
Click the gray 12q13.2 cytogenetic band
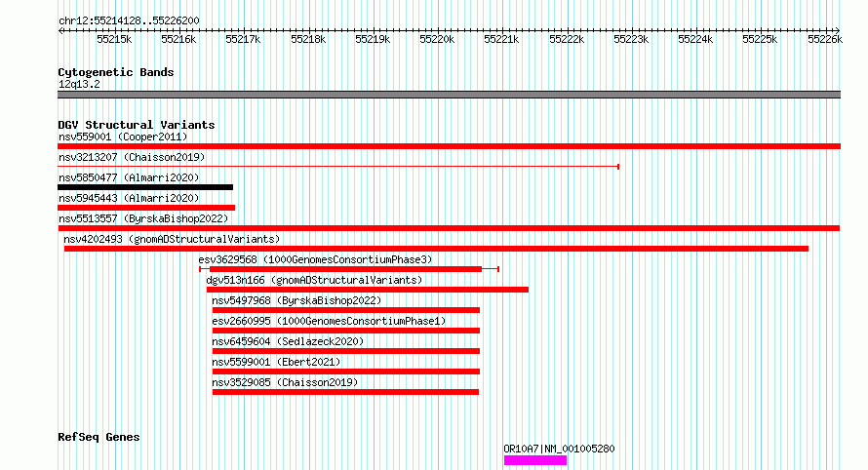(449, 95)
